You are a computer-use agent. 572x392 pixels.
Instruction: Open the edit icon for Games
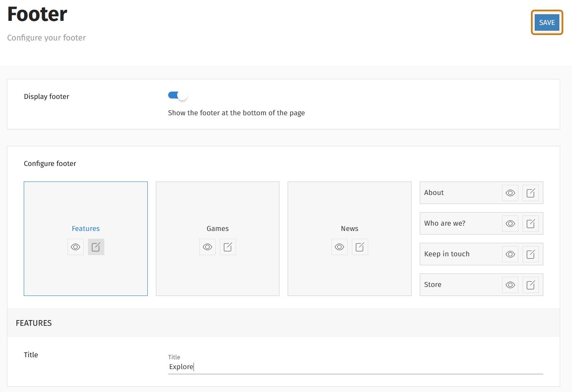[x=228, y=247]
